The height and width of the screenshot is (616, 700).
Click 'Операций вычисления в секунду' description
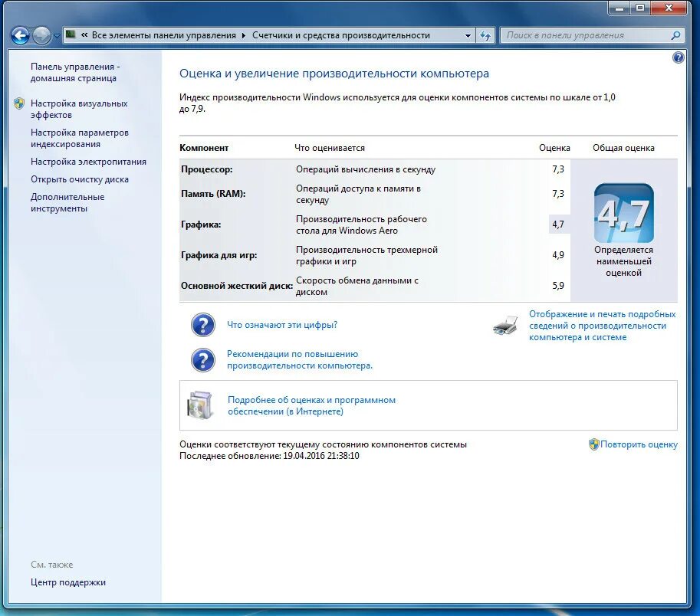[x=366, y=169]
